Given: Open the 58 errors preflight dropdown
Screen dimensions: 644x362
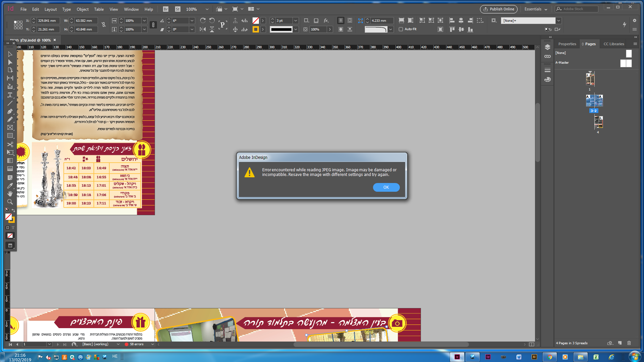Looking at the screenshot, I should (153, 344).
